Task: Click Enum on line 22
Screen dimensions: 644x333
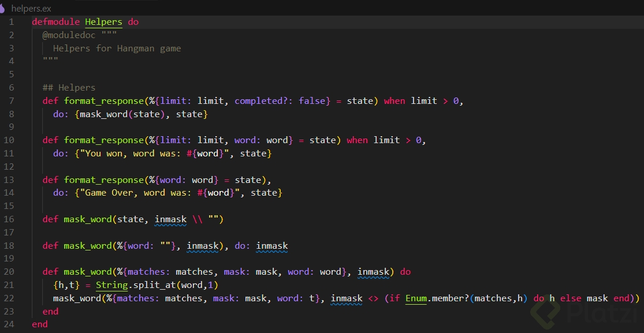Action: [x=416, y=298]
